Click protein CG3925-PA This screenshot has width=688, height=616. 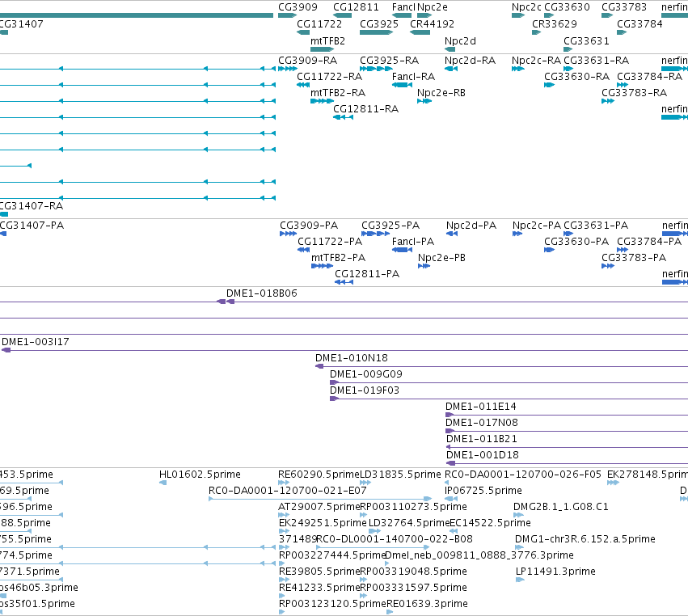click(x=390, y=226)
